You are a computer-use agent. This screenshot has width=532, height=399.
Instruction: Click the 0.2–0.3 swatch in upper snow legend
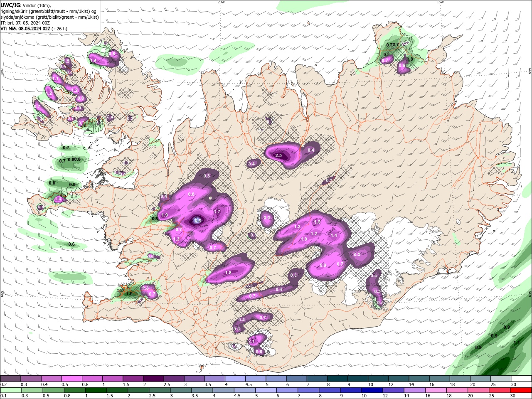[10, 379]
